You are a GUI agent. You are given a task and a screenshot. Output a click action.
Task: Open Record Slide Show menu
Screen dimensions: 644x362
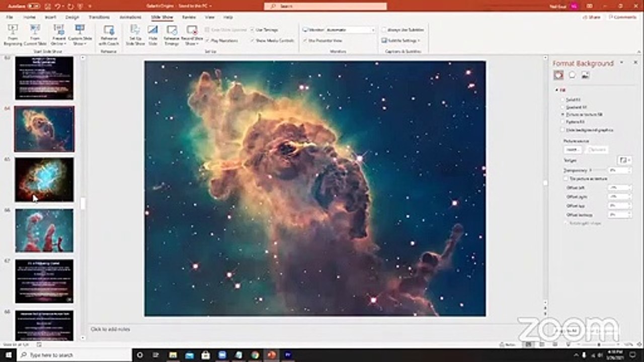point(191,35)
